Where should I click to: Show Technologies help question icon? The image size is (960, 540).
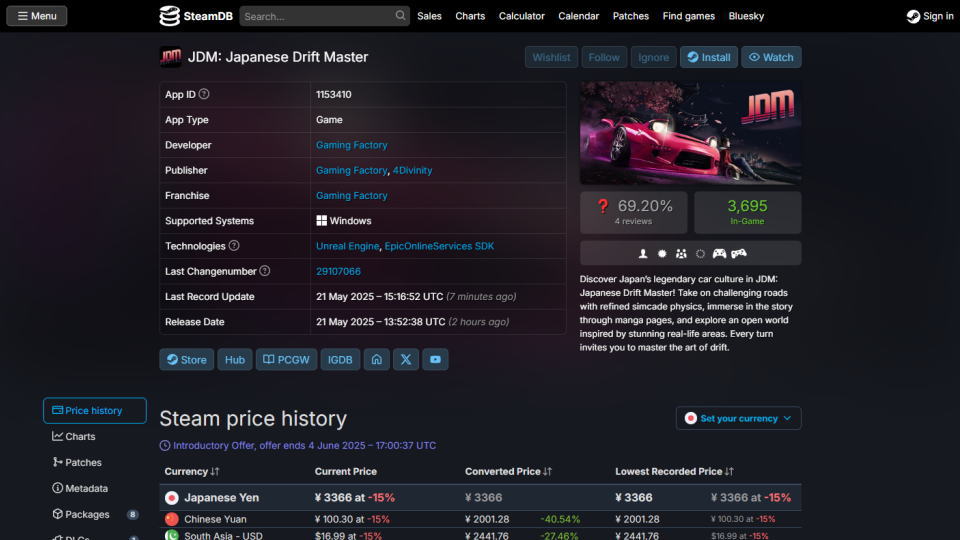234,246
